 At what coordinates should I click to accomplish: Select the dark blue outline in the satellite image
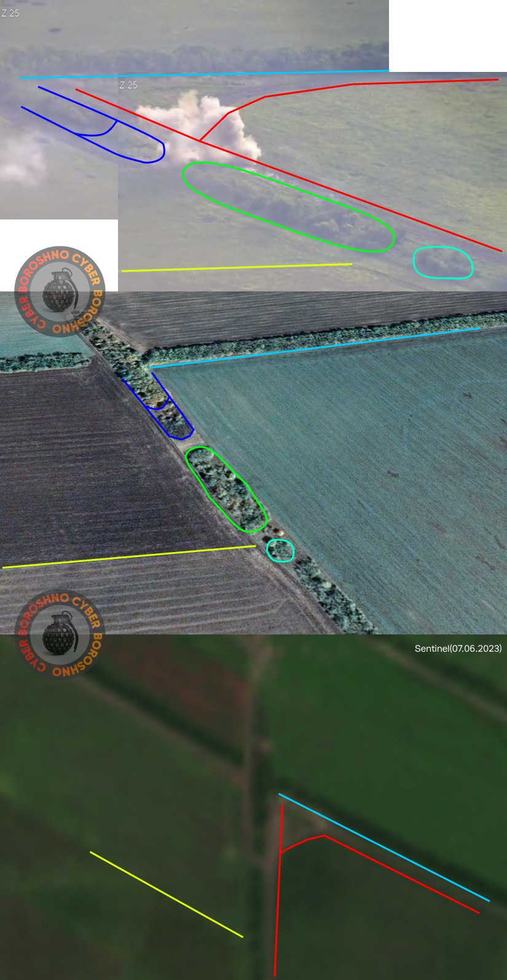point(159,408)
